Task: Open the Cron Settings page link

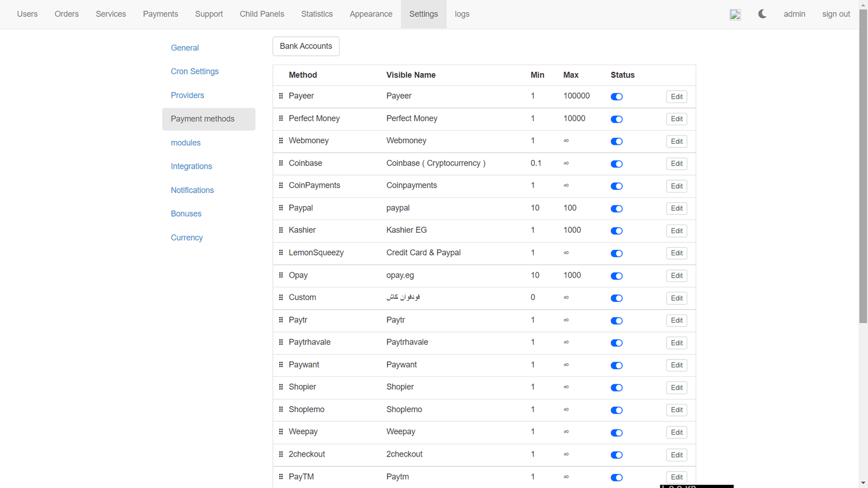Action: (x=194, y=72)
